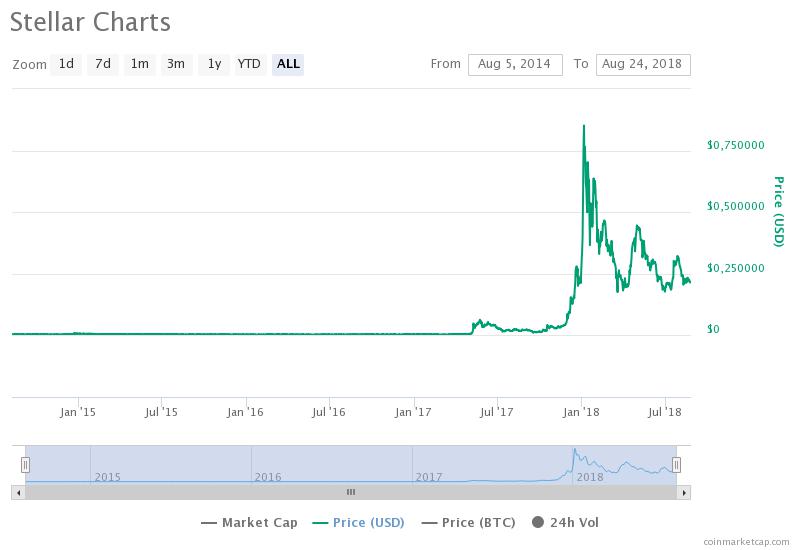Select the 1m zoom range
Viewport: 800px width, 550px height.
point(139,64)
